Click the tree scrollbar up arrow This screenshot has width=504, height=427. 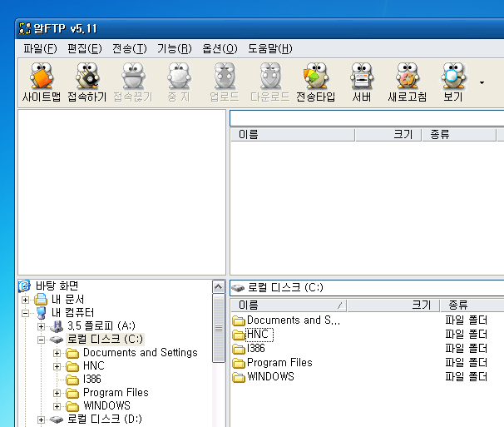(219, 286)
